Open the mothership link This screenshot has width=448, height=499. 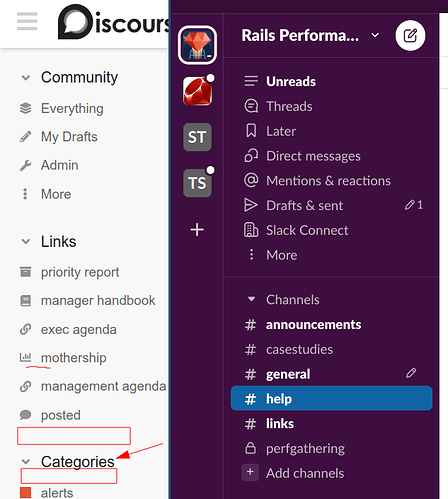pyautogui.click(x=74, y=358)
